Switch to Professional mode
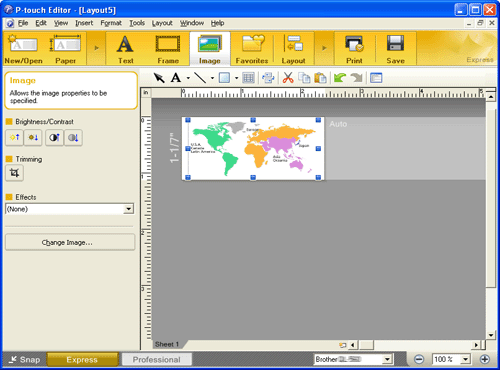500x370 pixels. coord(157,359)
